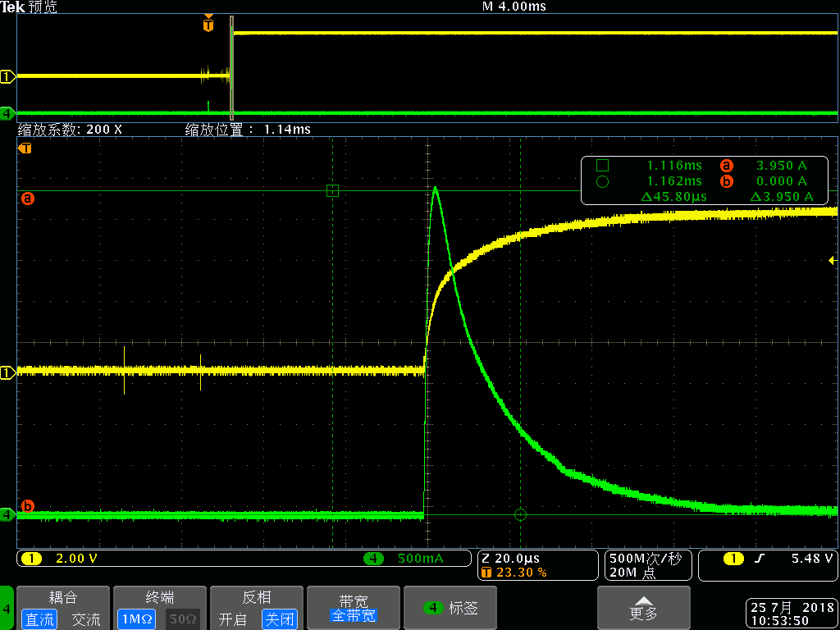Click the a badge in cursor readout

[x=727, y=166]
